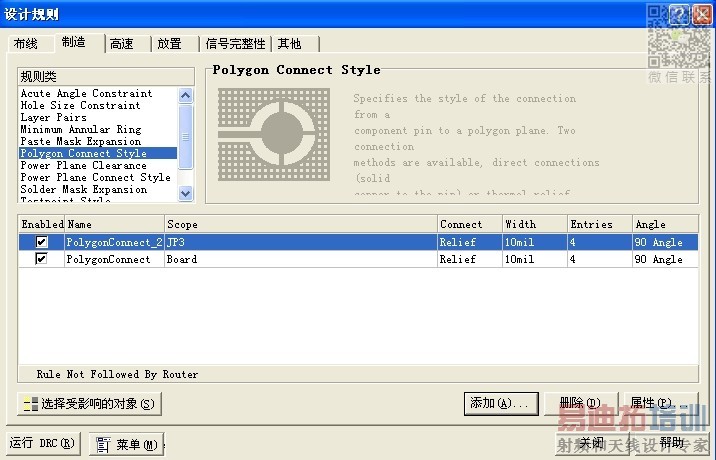Select Polygon Connect Style rule class

tap(98, 153)
